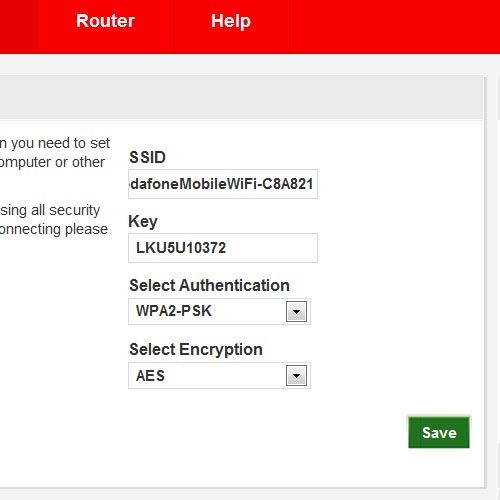Image resolution: width=500 pixels, height=500 pixels.
Task: Click the text 'onnecting please'
Action: coord(54,229)
